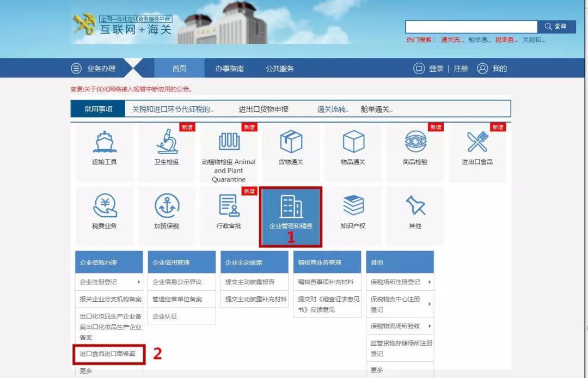
Task: Open 动植物检疫 Animal and Plant Quarantine icon
Action: click(229, 142)
